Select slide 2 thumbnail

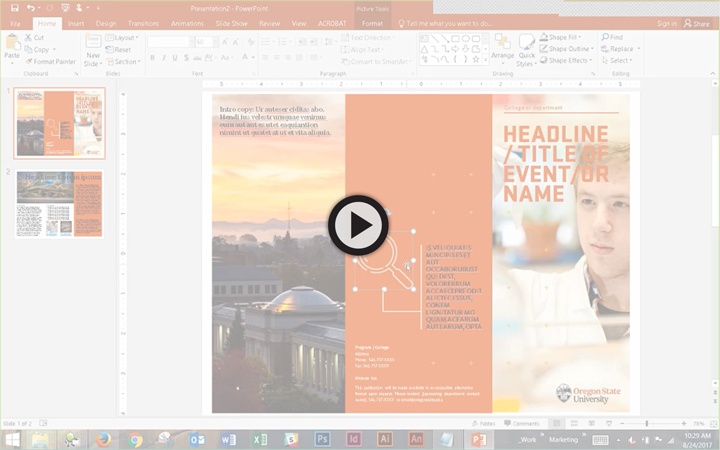point(59,204)
